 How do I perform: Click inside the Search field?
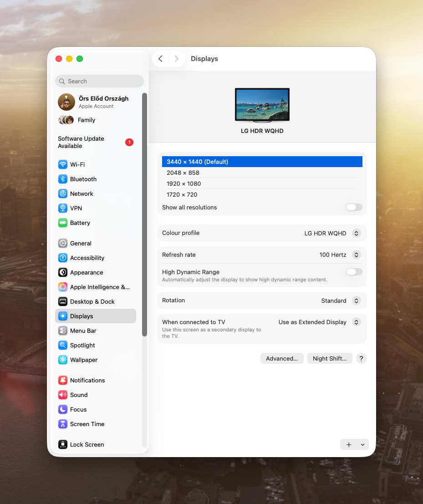(99, 81)
